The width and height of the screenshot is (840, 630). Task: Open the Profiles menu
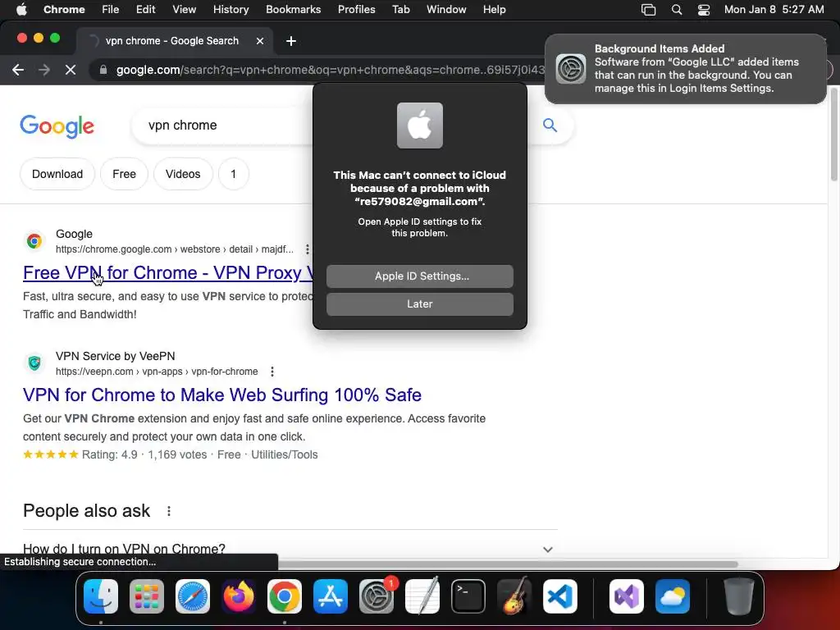[356, 9]
